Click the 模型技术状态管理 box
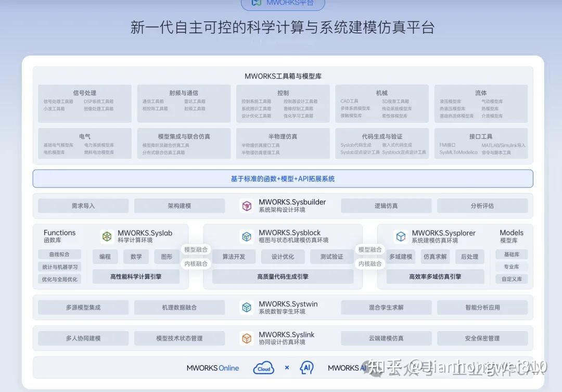562x392 pixels. [179, 338]
